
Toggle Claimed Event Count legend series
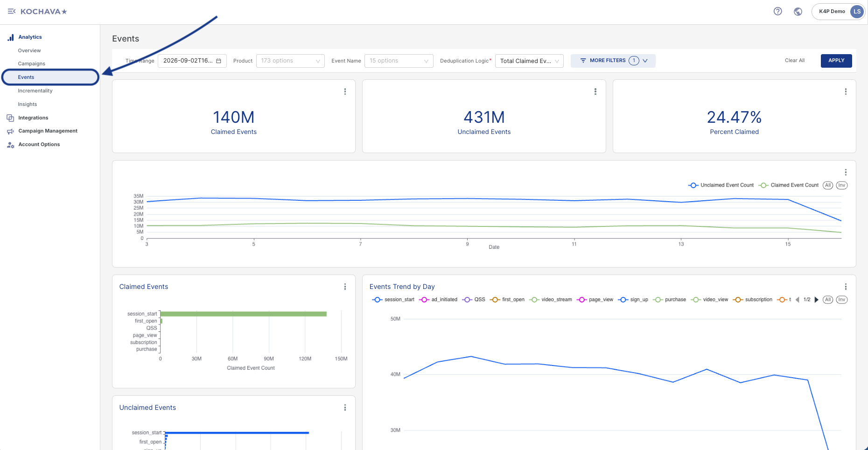(x=789, y=185)
